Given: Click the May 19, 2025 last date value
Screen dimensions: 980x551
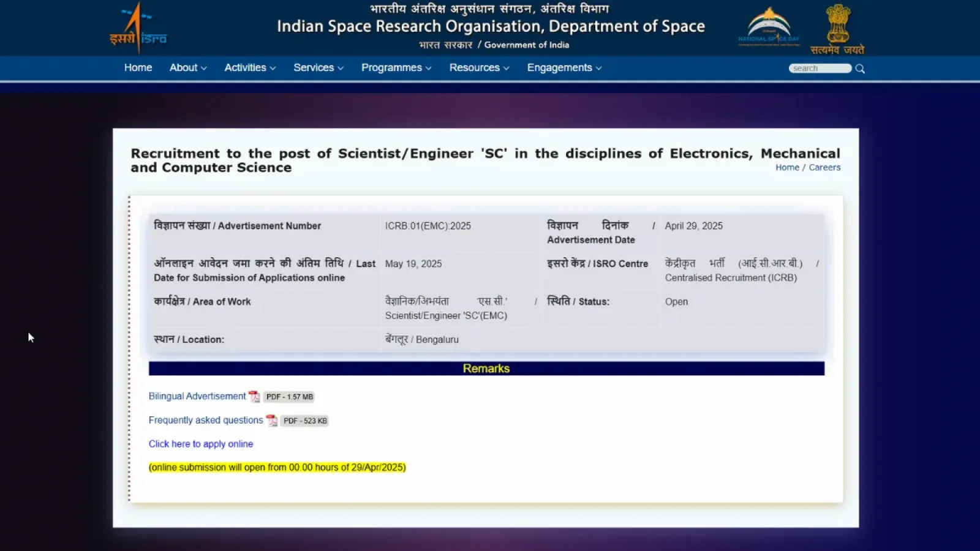Looking at the screenshot, I should 413,264.
